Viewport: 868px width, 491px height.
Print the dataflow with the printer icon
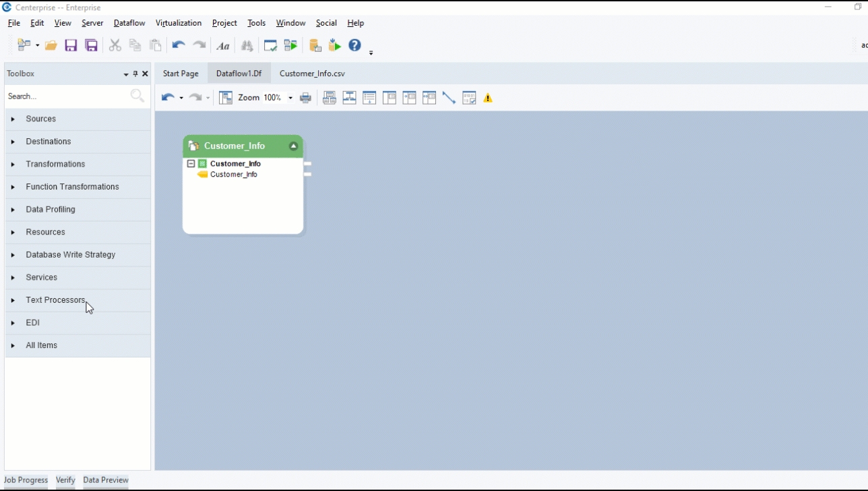(x=305, y=98)
